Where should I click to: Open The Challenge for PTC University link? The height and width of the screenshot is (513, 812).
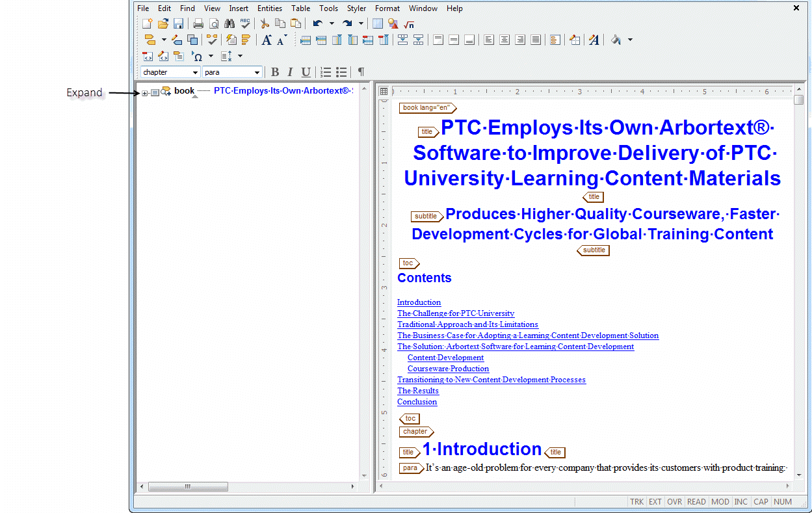(x=456, y=313)
